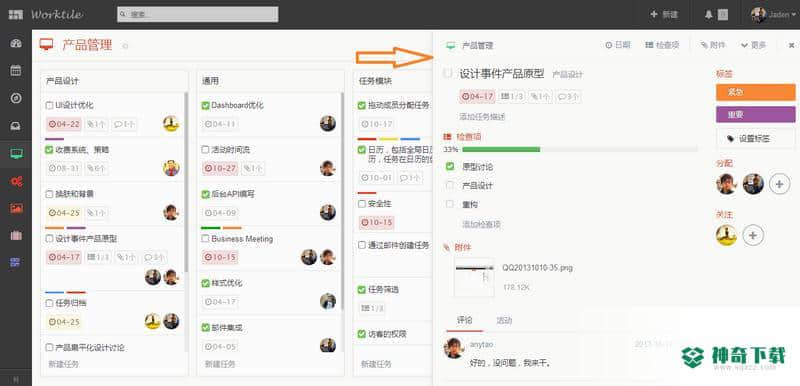
Task: Uncheck the 原型讨论 checklist item
Action: point(450,166)
